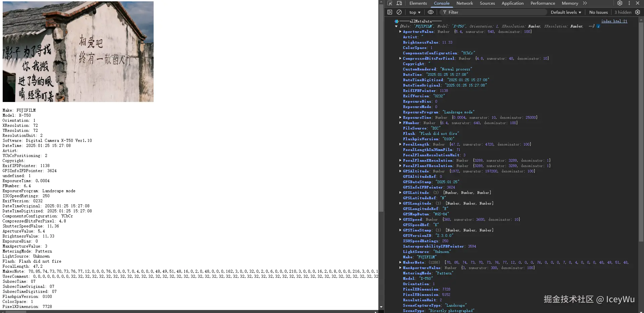Viewport: 644px width, 313px height.
Task: Expand the FNumber property
Action: click(x=400, y=123)
